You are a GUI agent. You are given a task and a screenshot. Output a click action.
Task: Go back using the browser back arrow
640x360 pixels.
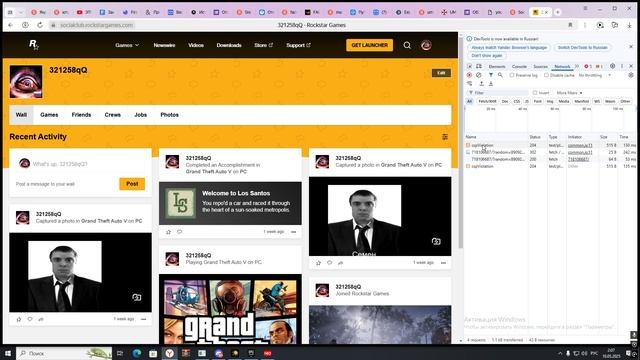click(x=11, y=25)
